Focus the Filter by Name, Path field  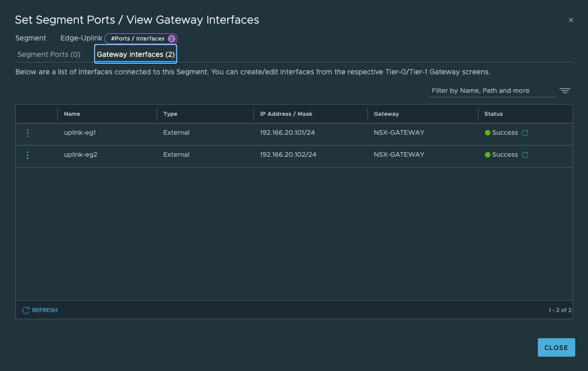[x=492, y=91]
